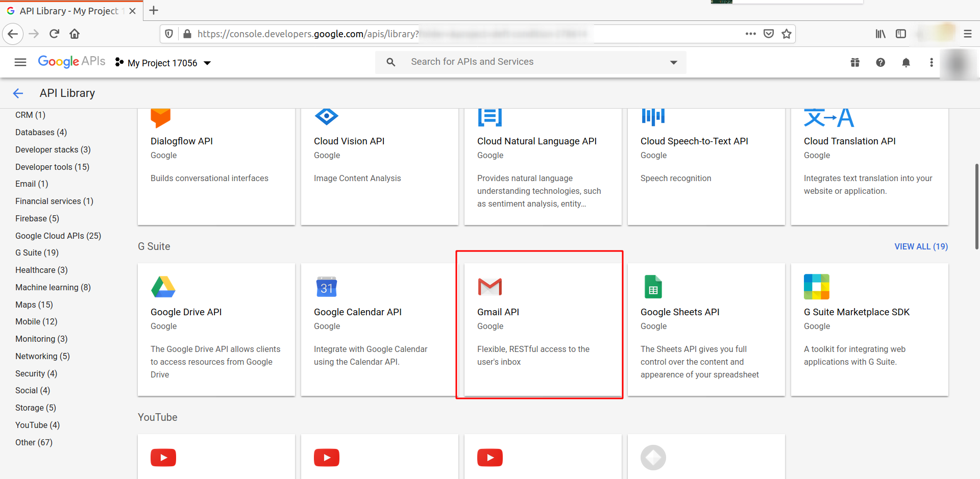Image resolution: width=980 pixels, height=479 pixels.
Task: Open the Google Sheets API card title
Action: (x=680, y=312)
